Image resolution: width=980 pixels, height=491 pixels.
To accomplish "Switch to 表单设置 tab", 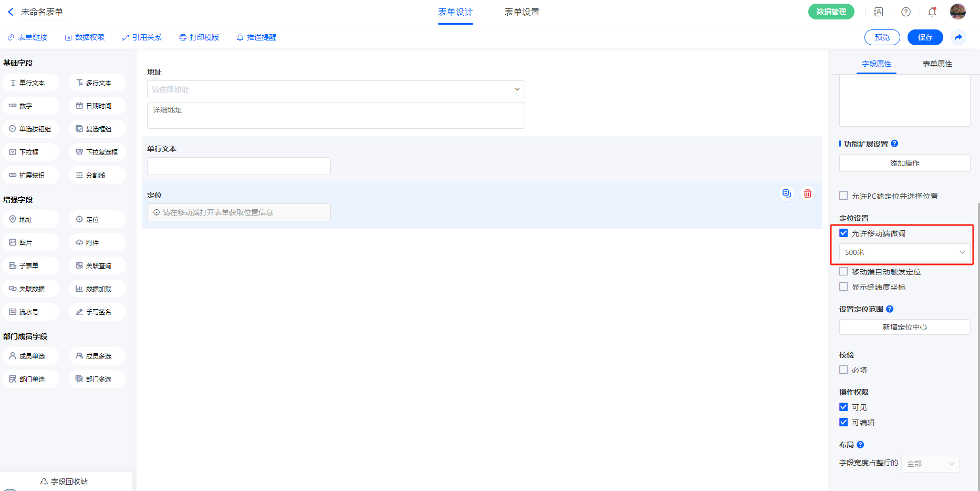I will tap(522, 12).
